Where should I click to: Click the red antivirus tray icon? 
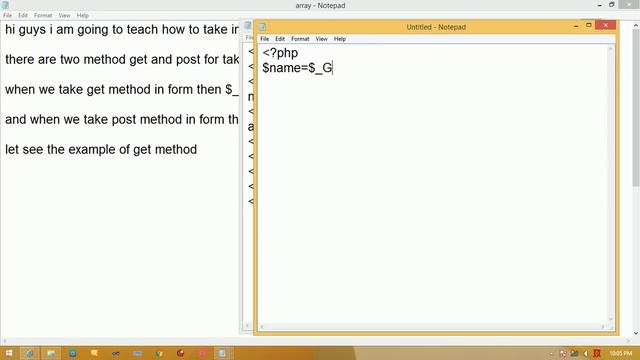coord(597,353)
